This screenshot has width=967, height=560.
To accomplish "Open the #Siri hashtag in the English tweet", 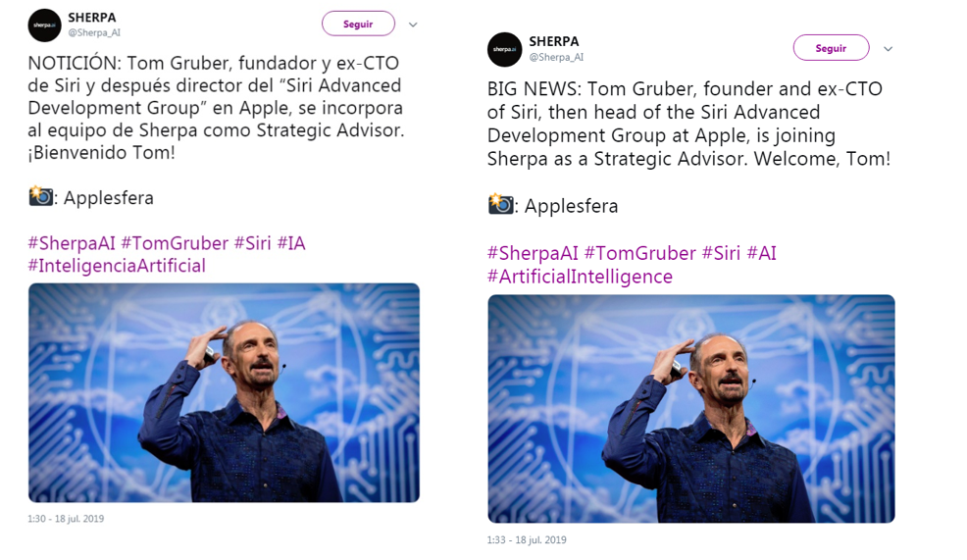I will [721, 253].
